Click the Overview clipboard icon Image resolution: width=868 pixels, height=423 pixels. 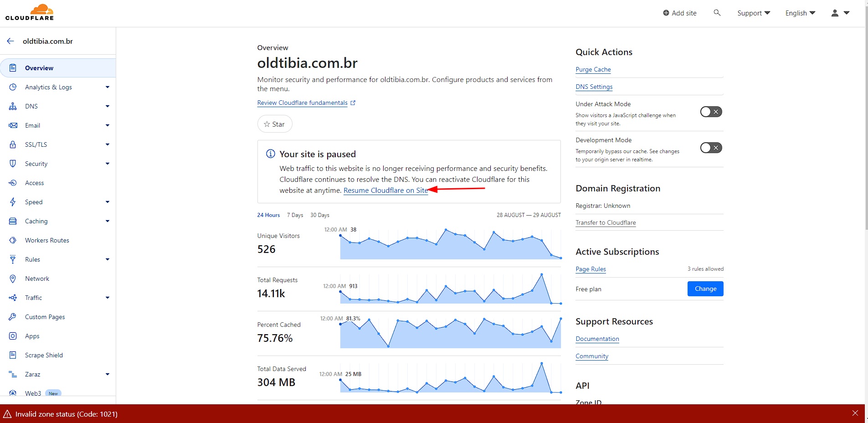(x=13, y=68)
